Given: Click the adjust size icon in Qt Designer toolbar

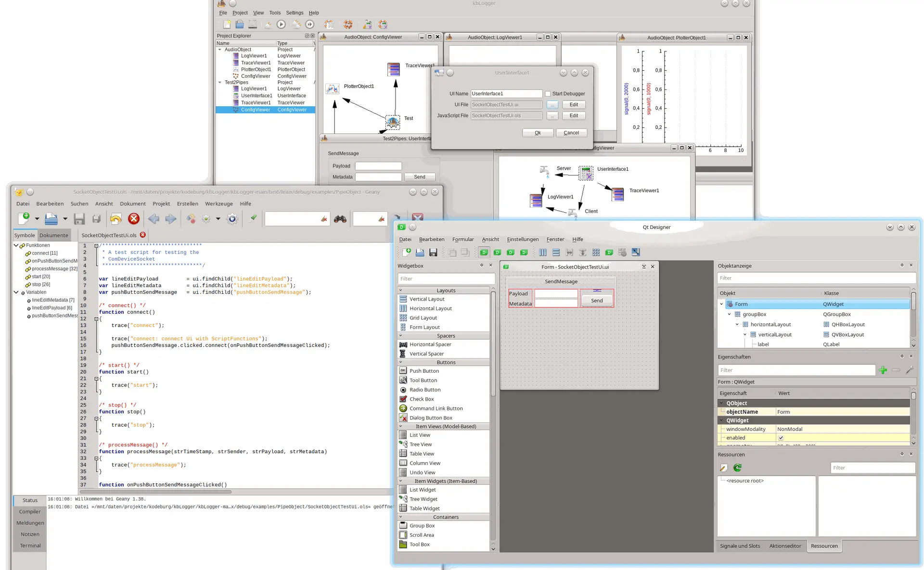Looking at the screenshot, I should [x=636, y=252].
